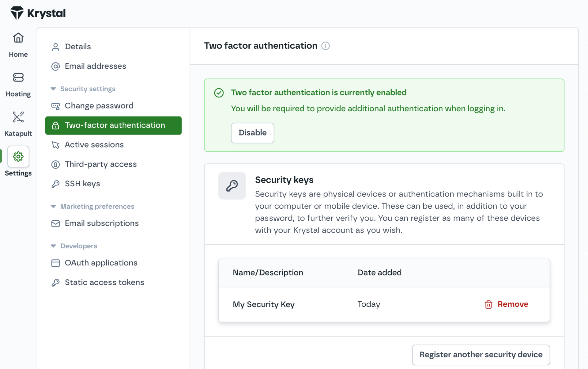Select the SSH keys menu entry
Viewport: 588px width, 369px height.
(x=82, y=184)
